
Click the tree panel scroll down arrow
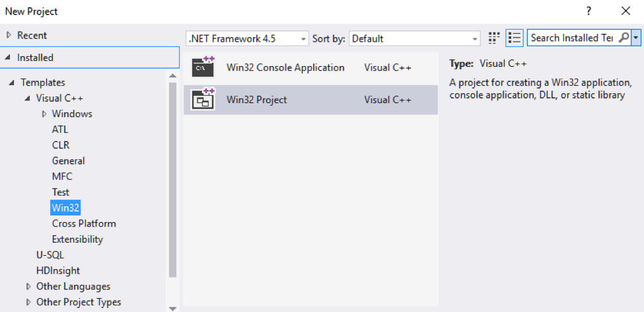173,307
